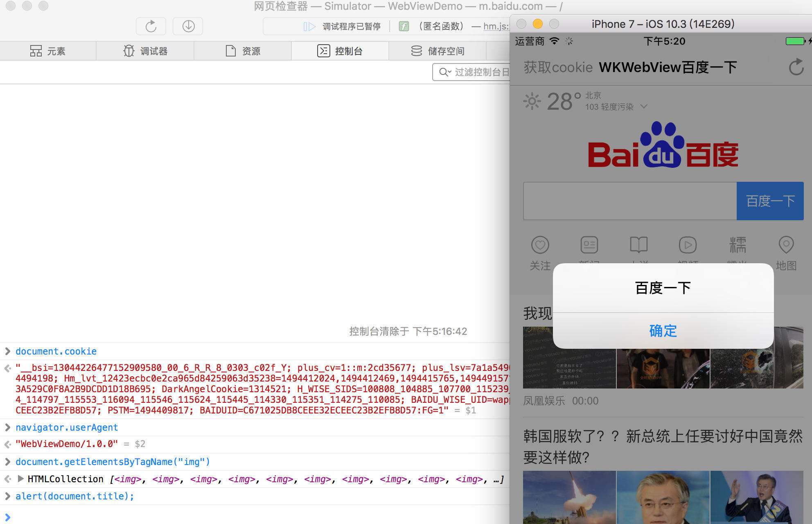Click the hm.js source link in the toolbar
This screenshot has width=812, height=524.
pyautogui.click(x=496, y=27)
